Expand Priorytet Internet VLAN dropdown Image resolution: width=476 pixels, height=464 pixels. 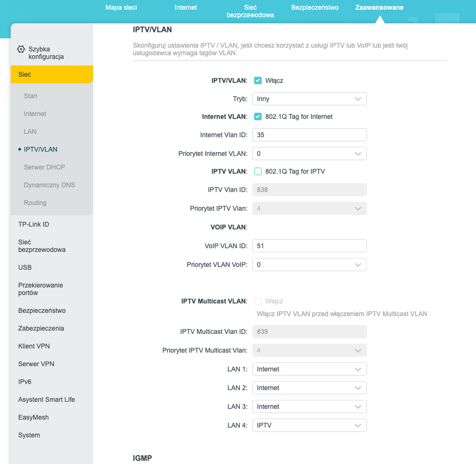309,154
